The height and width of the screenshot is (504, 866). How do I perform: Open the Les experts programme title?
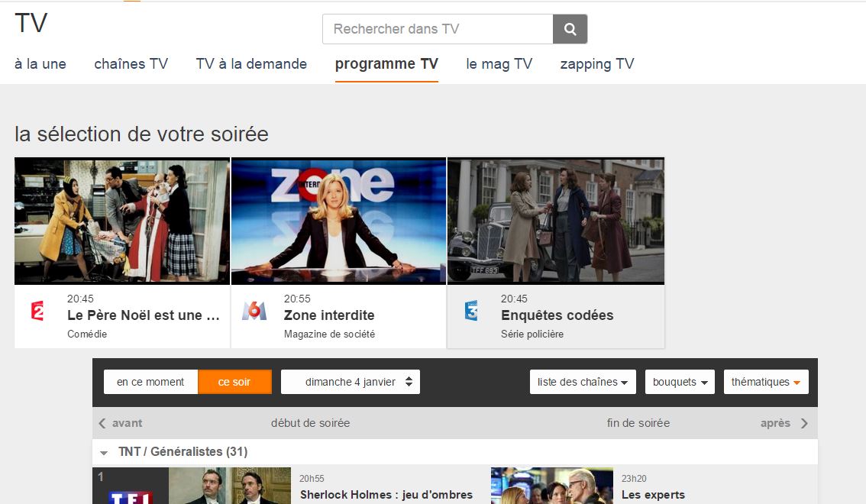653,495
